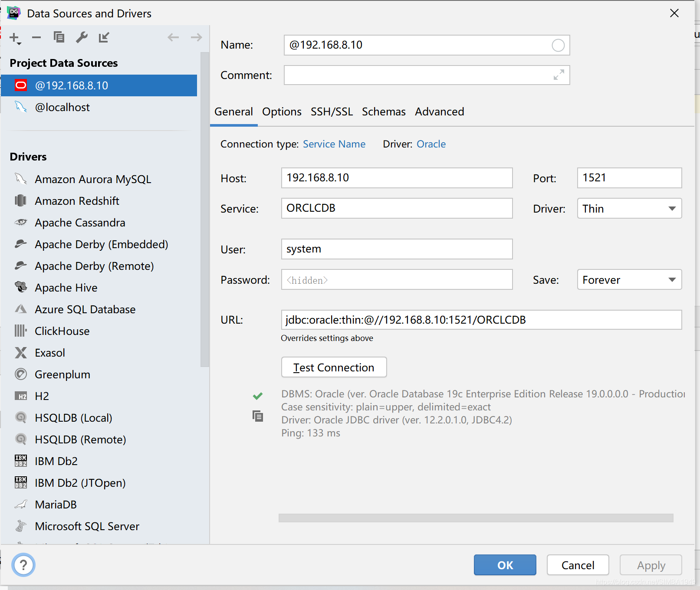Viewport: 700px width, 590px height.
Task: Choose ClickHouse driver
Action: pyautogui.click(x=99, y=331)
